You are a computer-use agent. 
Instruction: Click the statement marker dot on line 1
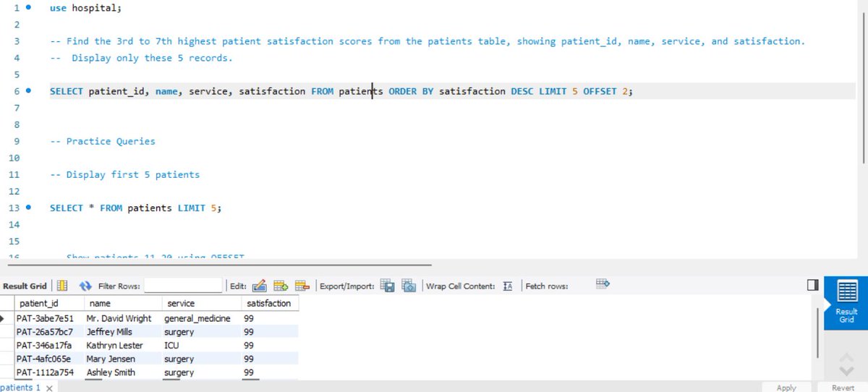click(x=28, y=7)
